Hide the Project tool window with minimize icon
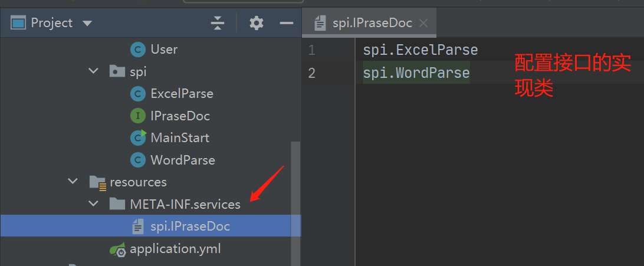Screen dimensions: 644x266 coord(287,23)
